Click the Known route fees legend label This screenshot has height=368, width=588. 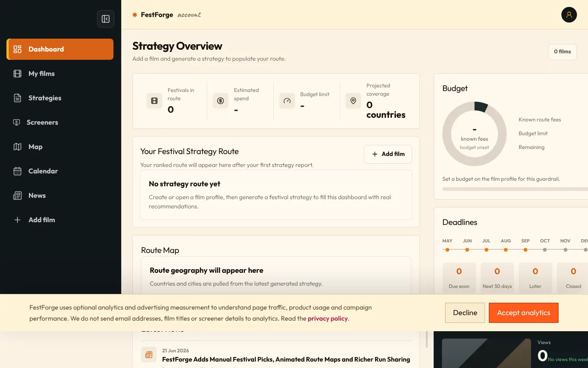tap(540, 120)
